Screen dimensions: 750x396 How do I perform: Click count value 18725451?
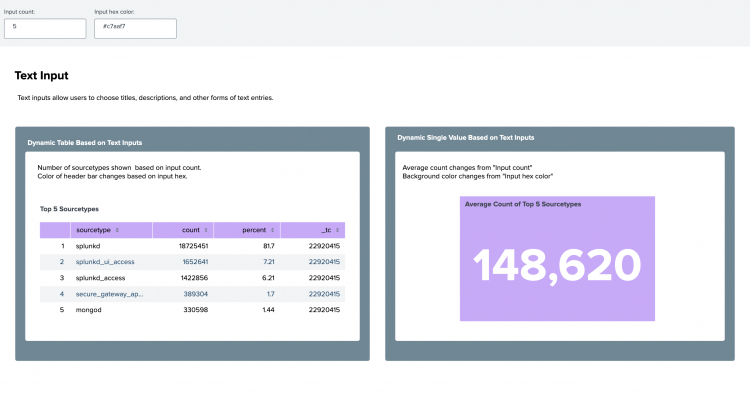[x=193, y=246]
